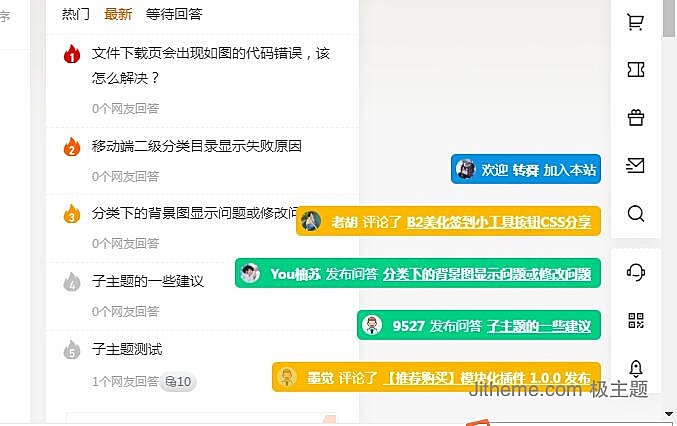This screenshot has width=677, height=426.
Task: Select the 等待回答 tab
Action: tap(174, 14)
